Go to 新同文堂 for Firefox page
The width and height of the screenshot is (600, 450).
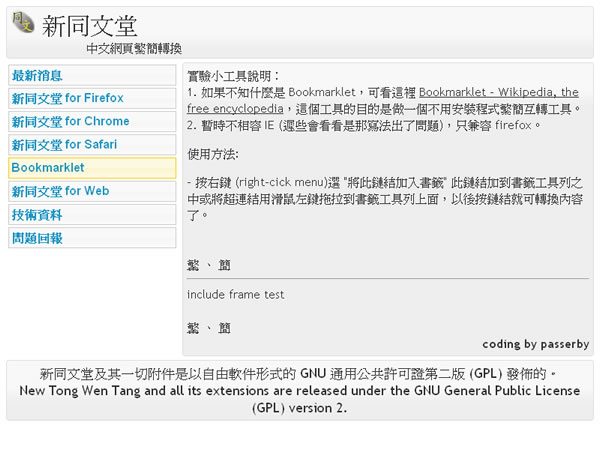pos(67,98)
